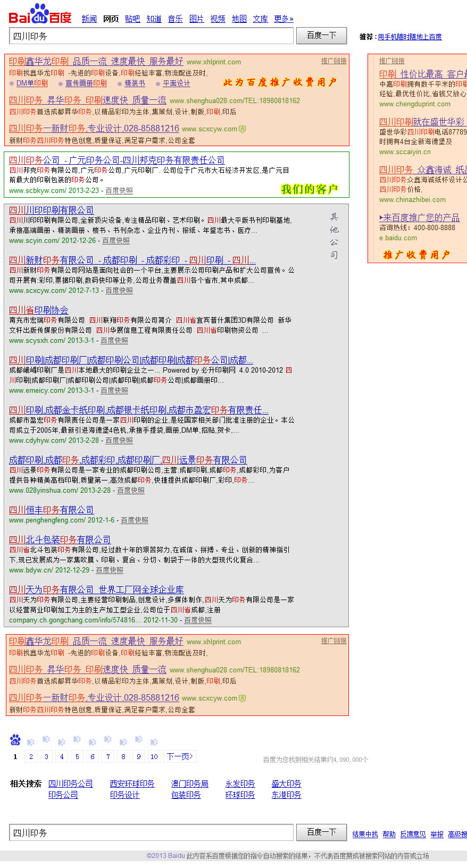The image size is (467, 868).
Task: Open the 四川印刷成都印刷厂 result title
Action: pyautogui.click(x=131, y=360)
